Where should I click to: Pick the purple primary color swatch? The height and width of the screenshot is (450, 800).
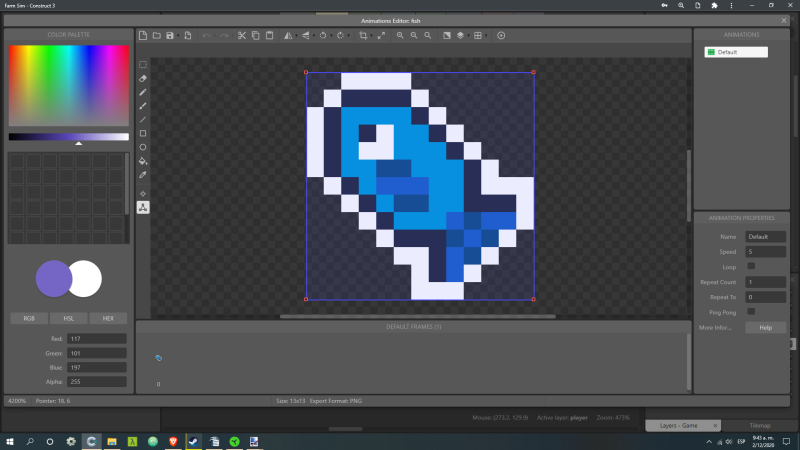53,279
